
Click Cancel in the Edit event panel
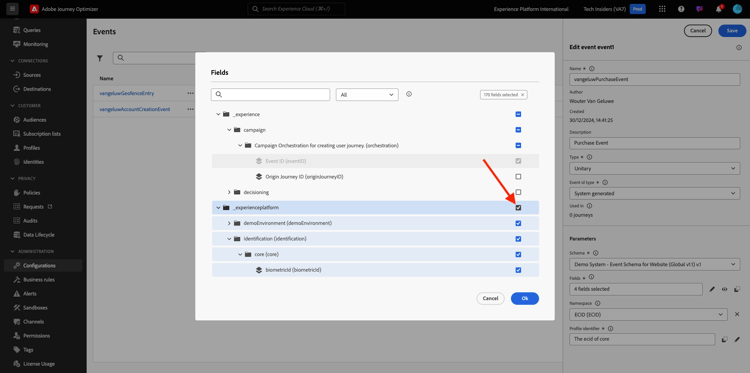tap(698, 31)
